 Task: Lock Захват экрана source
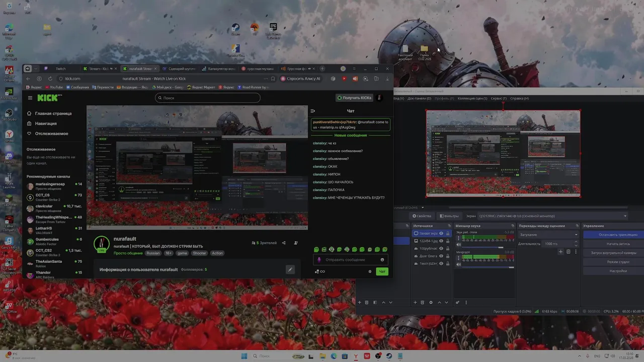pos(448,233)
